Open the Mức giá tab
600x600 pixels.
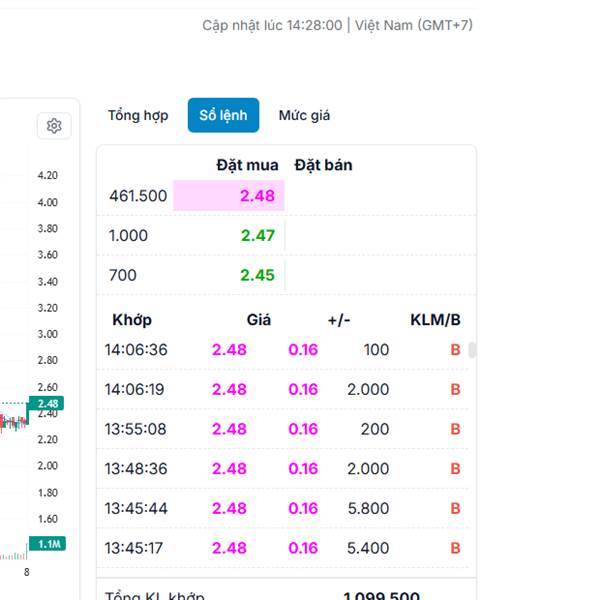click(x=304, y=115)
